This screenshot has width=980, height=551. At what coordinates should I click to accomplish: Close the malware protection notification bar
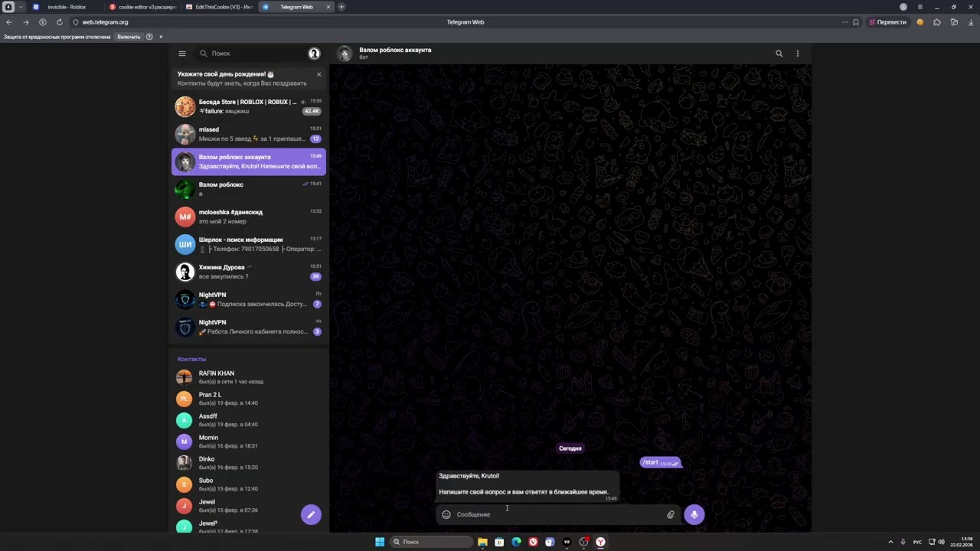[161, 37]
